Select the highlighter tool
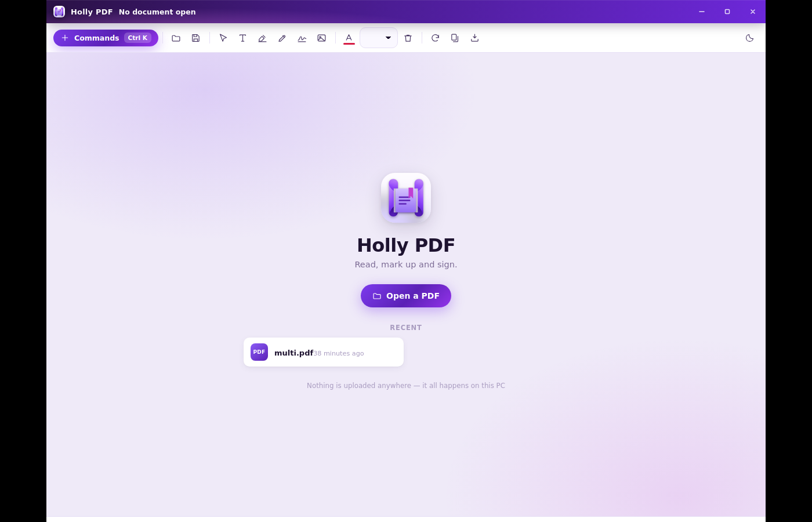 263,38
